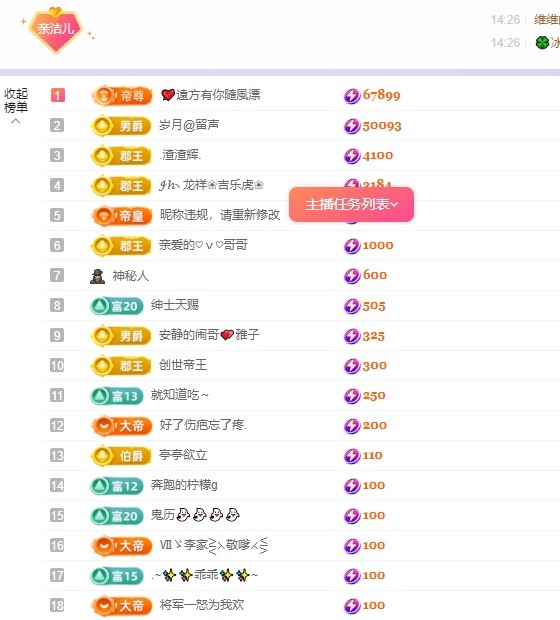The height and width of the screenshot is (620, 560).
Task: Open user 龙祥吉乐虎 profile
Action: click(x=212, y=185)
